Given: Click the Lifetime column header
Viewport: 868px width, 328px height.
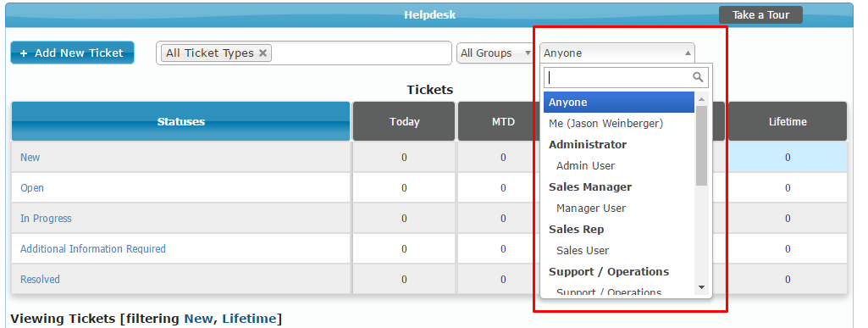Looking at the screenshot, I should click(x=788, y=121).
